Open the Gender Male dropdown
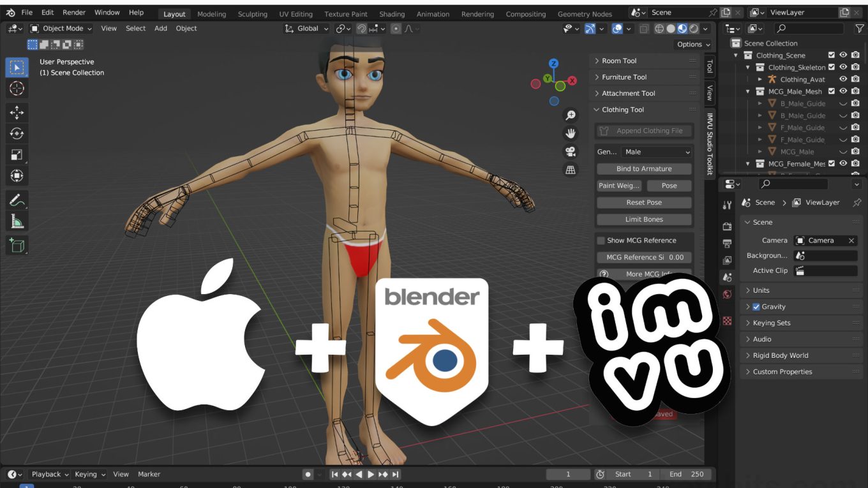The image size is (868, 488). [x=657, y=152]
